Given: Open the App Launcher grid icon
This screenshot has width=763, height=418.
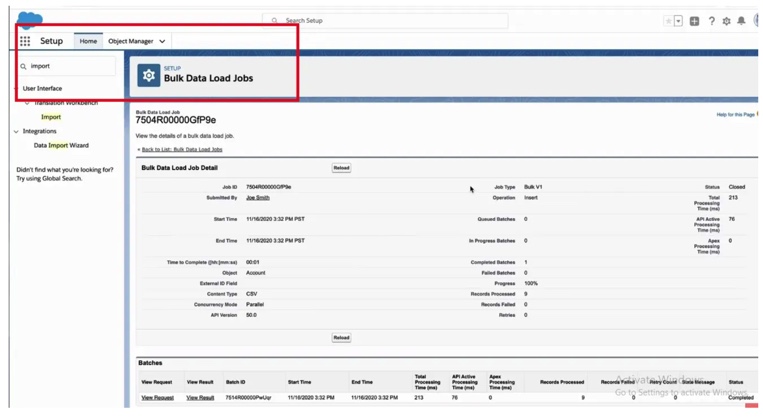Looking at the screenshot, I should pos(25,41).
